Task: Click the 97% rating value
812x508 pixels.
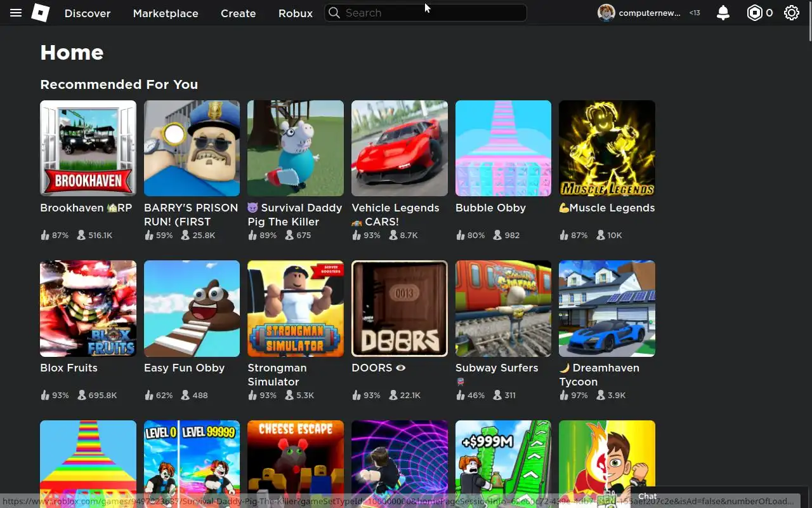Action: pos(579,395)
